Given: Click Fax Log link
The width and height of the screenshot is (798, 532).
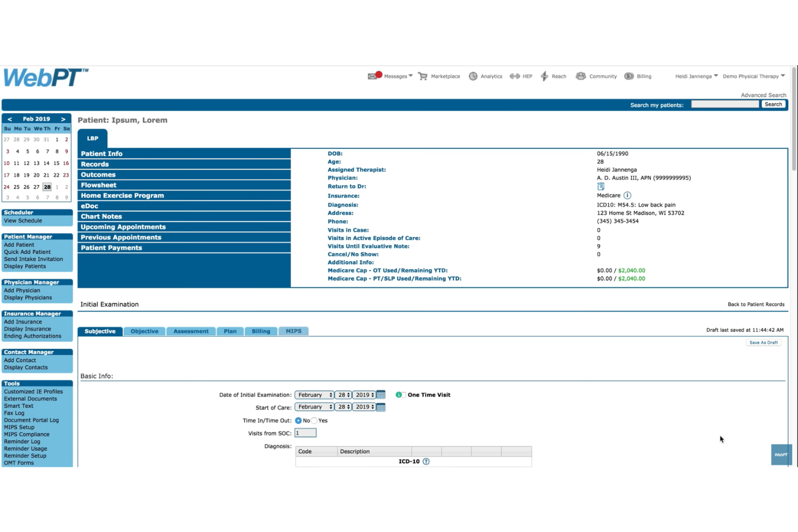Looking at the screenshot, I should point(15,413).
